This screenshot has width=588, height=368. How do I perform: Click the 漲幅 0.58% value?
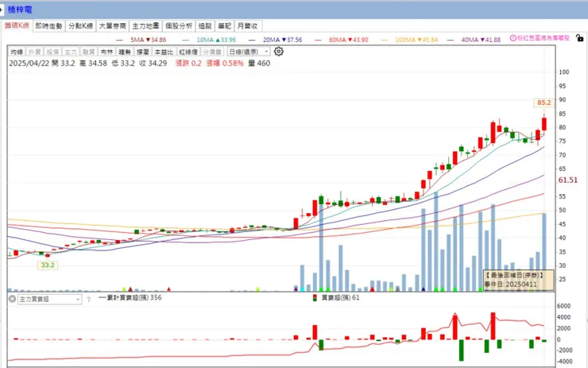225,64
